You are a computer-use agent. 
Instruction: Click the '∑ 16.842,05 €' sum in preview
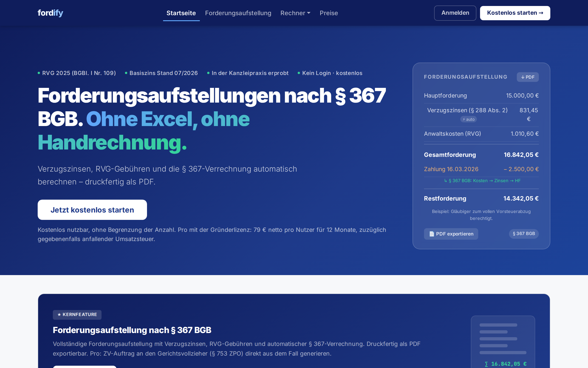click(x=506, y=364)
